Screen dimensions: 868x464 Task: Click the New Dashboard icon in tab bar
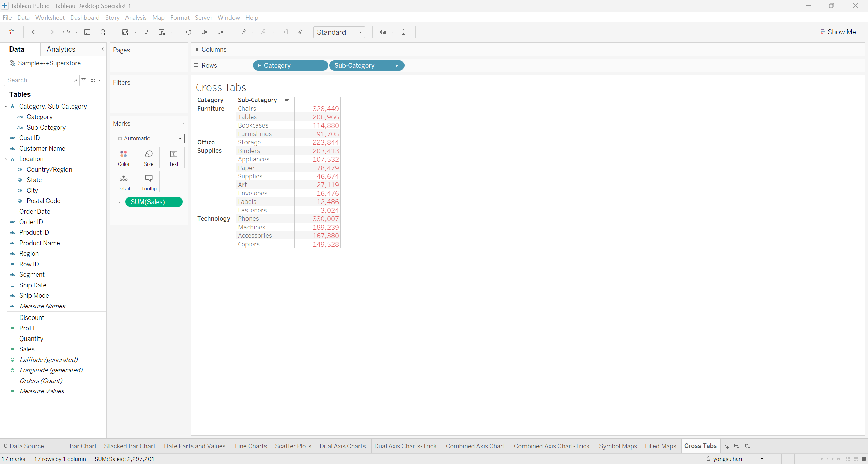point(737,446)
